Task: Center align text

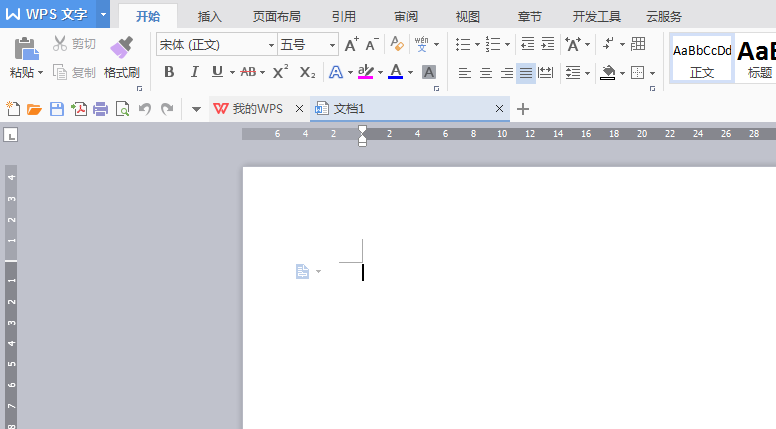Action: (x=486, y=73)
